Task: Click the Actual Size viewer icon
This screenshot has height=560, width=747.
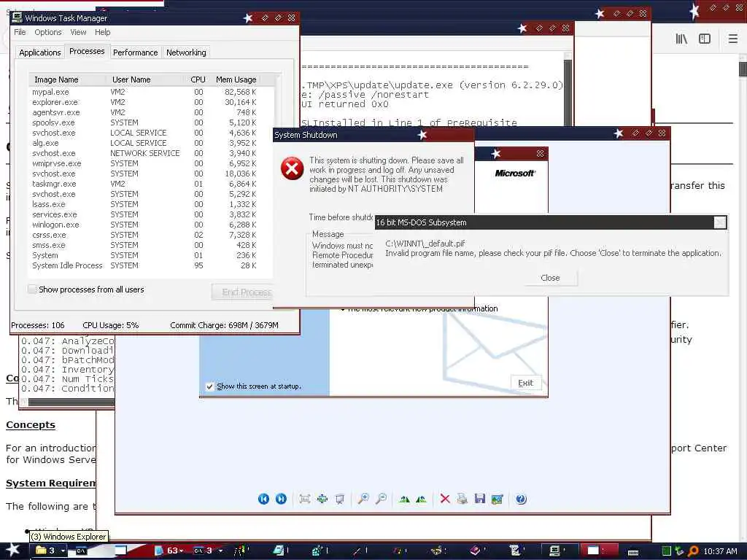Action: [x=322, y=499]
